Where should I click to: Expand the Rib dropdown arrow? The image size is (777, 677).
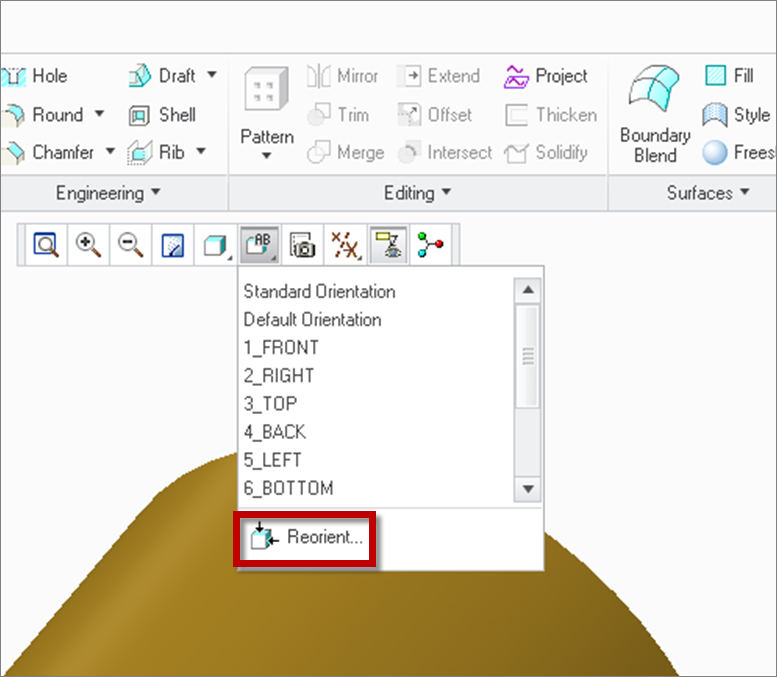click(201, 151)
